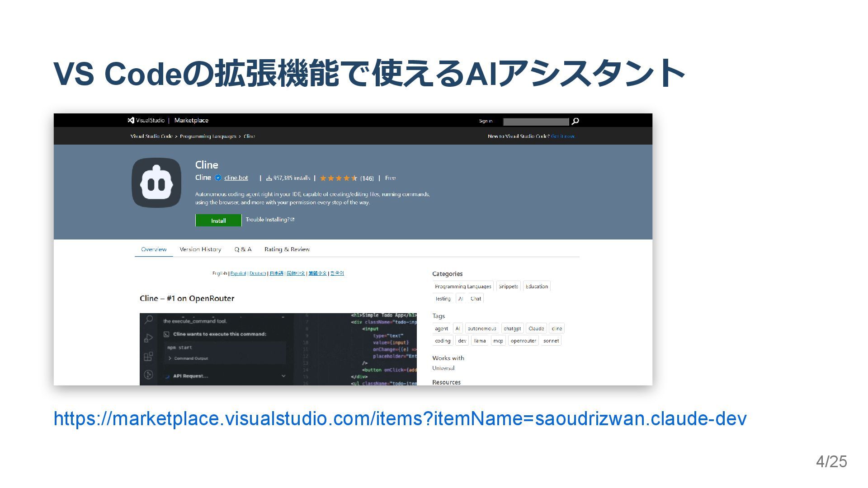
Task: Click the Programming Languages breadcrumb
Action: tap(208, 136)
